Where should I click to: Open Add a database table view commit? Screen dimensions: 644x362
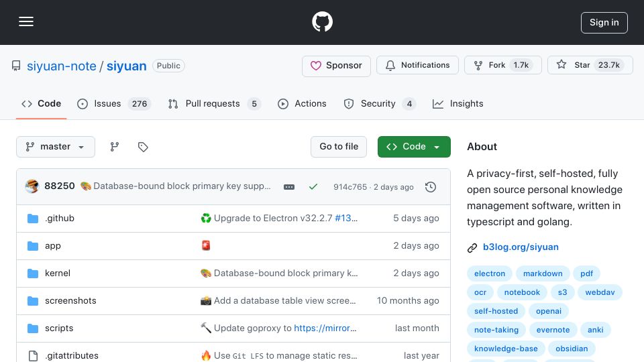coord(285,301)
